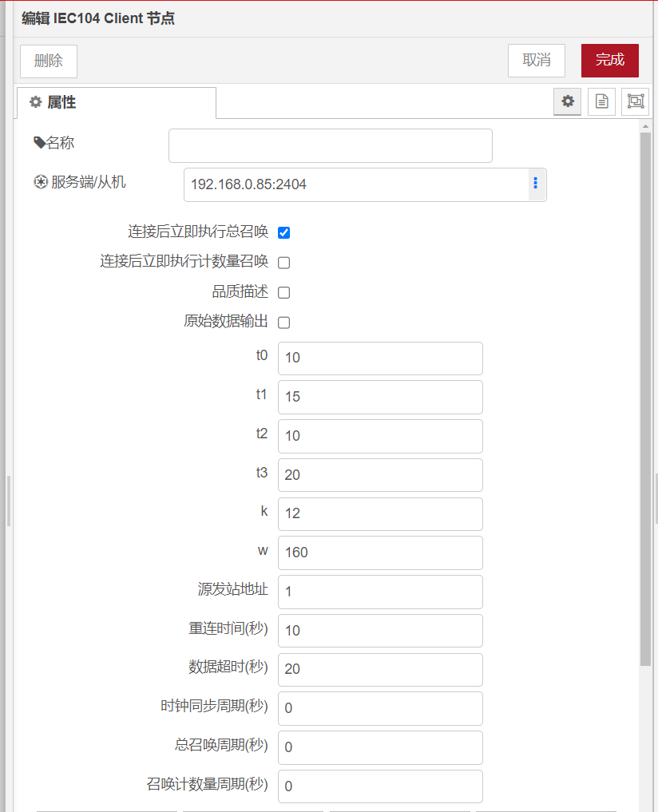Viewport: 658px width, 812px height.
Task: Select the w parameter field showing 160
Action: [x=379, y=553]
